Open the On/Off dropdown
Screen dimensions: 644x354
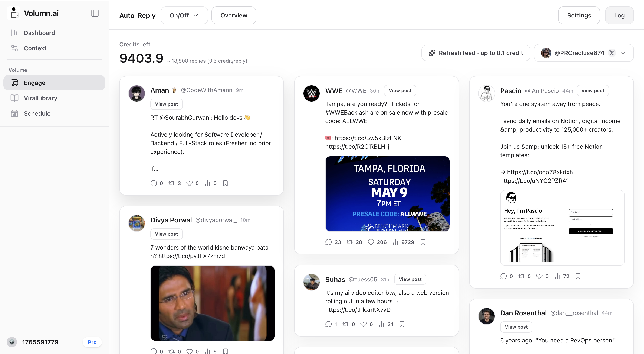click(184, 15)
